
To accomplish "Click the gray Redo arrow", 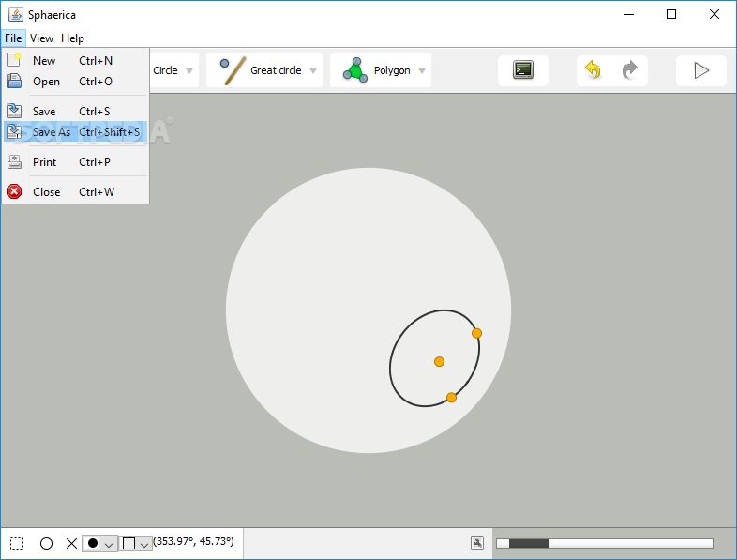I will click(630, 70).
